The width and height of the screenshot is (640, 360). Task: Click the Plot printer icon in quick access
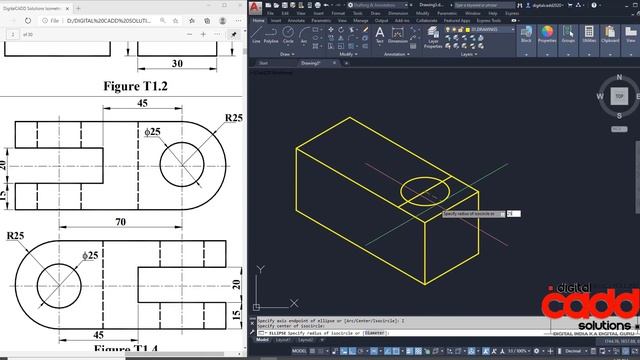(x=318, y=5)
